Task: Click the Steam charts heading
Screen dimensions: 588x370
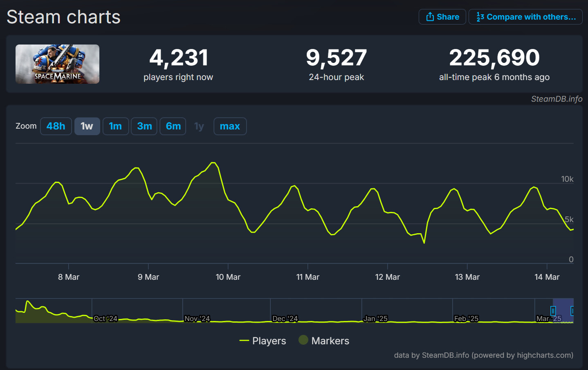Action: coord(63,17)
